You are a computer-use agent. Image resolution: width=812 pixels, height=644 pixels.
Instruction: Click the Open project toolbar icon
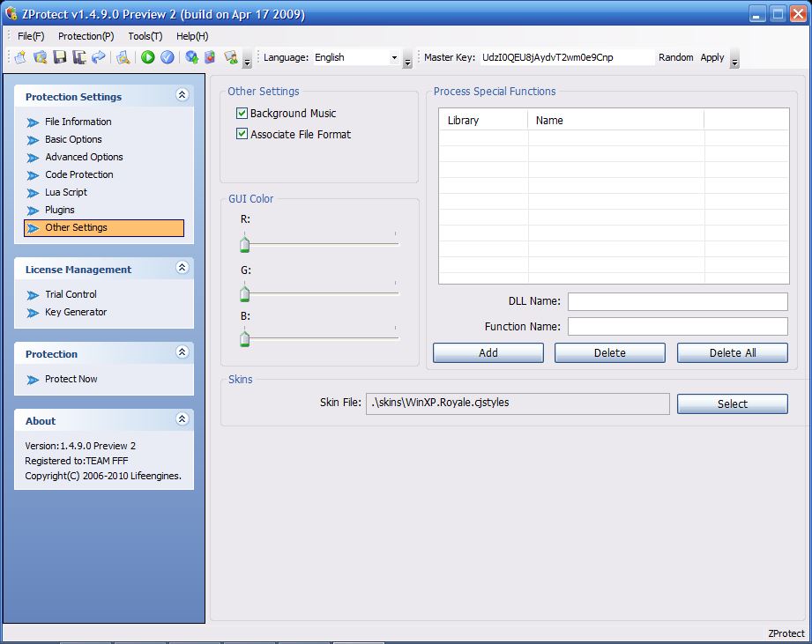[x=40, y=57]
